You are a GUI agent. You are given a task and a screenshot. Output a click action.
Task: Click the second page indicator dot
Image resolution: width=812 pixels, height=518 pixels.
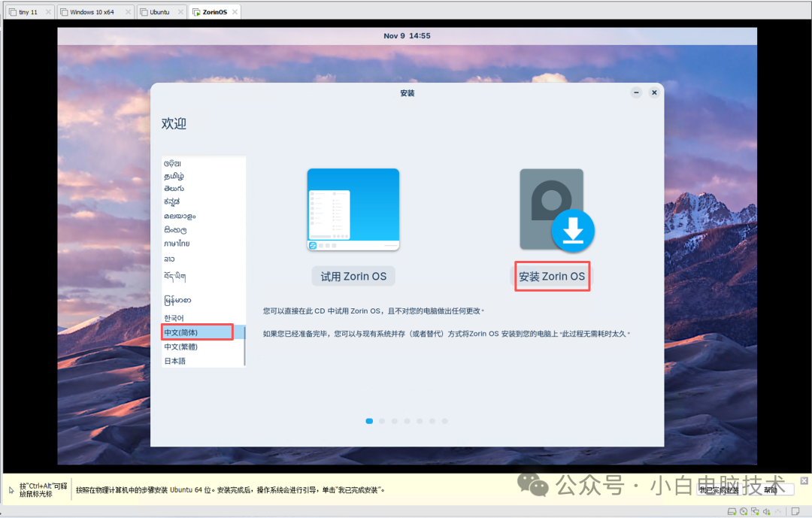(x=382, y=421)
